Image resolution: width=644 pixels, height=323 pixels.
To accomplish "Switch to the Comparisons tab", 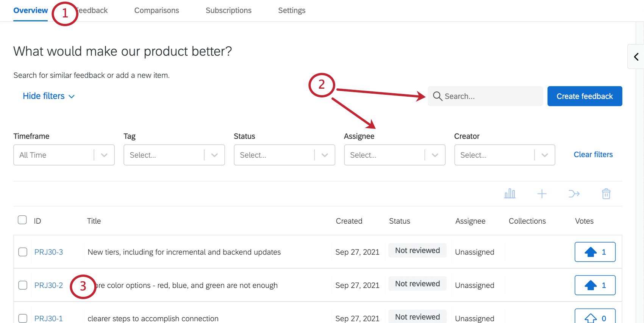I will pyautogui.click(x=156, y=11).
